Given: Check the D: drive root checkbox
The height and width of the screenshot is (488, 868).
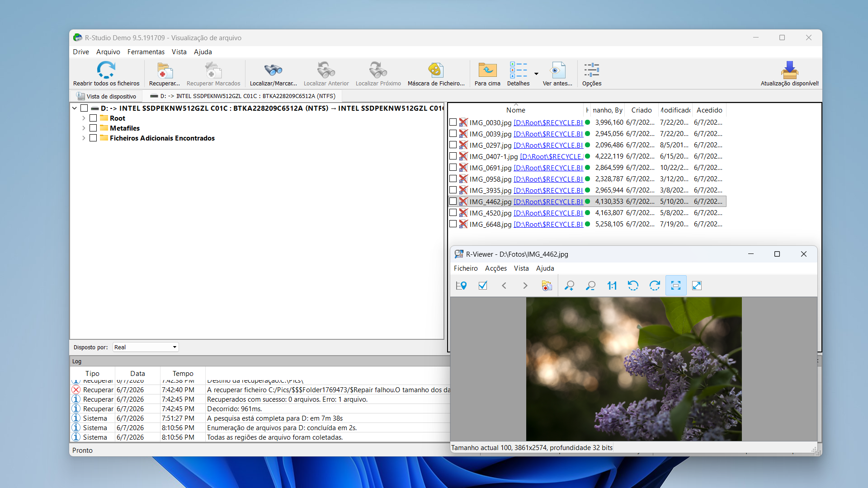Looking at the screenshot, I should 84,108.
